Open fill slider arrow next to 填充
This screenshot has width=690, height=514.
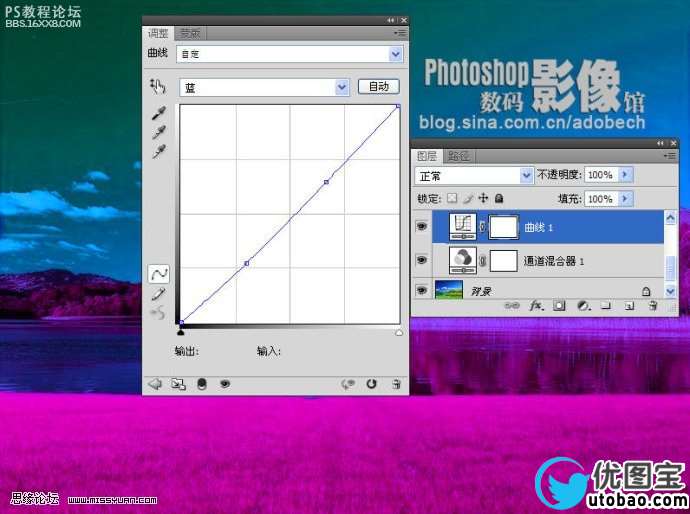(x=625, y=199)
